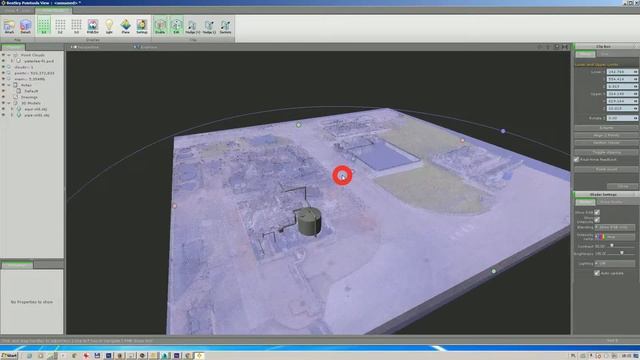Viewport: 640px width, 360px height.
Task: Toggle the Real-time feedback checkbox
Action: [x=577, y=160]
